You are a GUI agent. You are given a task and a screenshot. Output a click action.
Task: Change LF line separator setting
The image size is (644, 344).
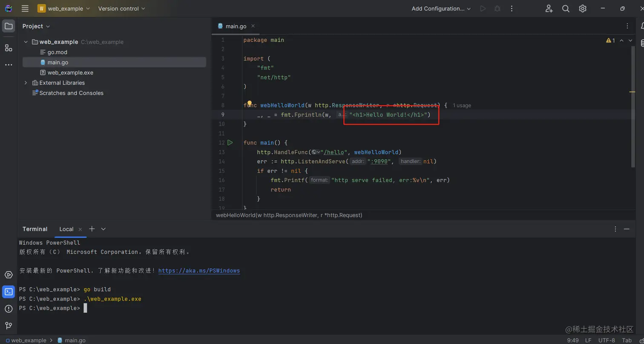588,340
